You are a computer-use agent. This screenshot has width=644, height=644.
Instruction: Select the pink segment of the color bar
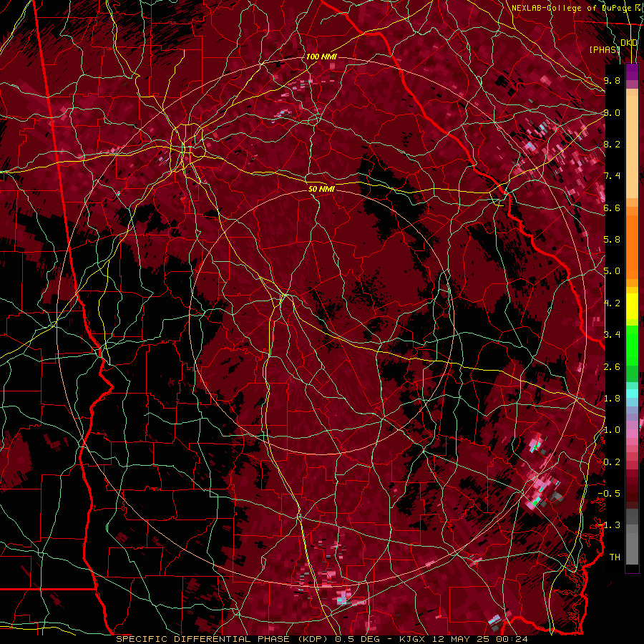(632, 434)
